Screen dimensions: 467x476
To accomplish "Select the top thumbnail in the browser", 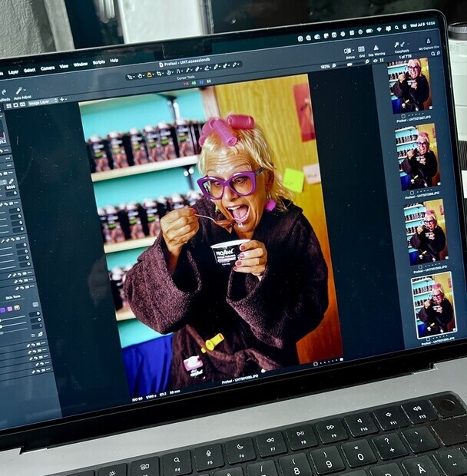I will coord(409,86).
